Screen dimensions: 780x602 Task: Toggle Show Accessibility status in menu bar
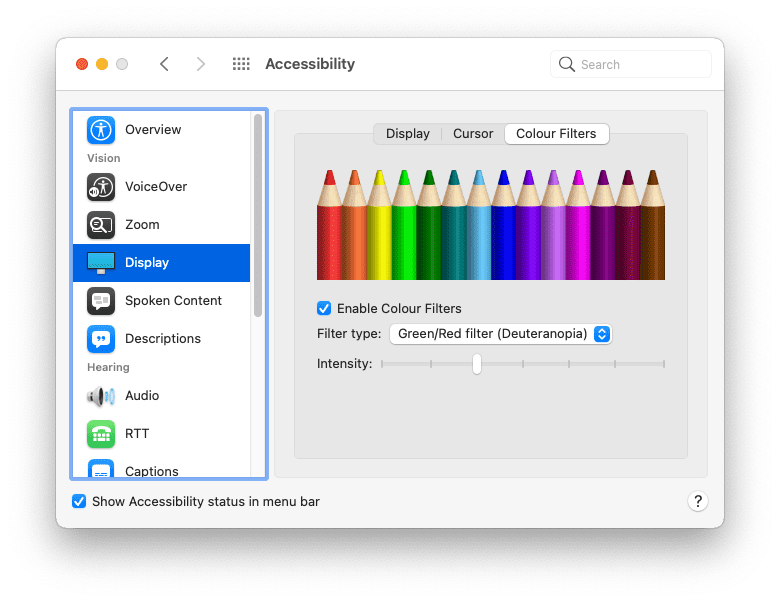(x=79, y=501)
